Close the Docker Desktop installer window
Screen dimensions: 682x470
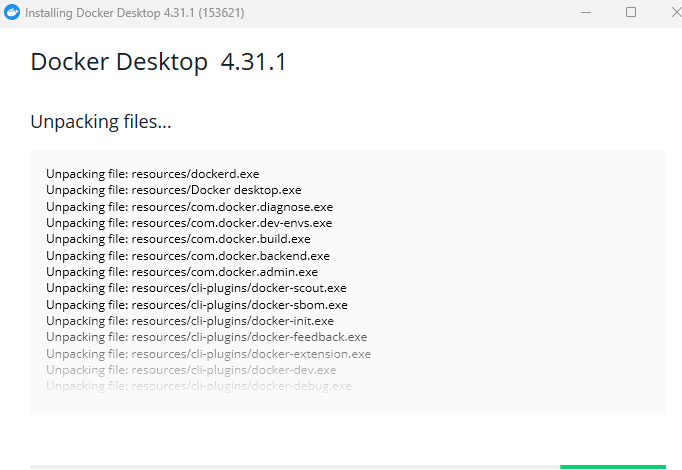coord(677,12)
